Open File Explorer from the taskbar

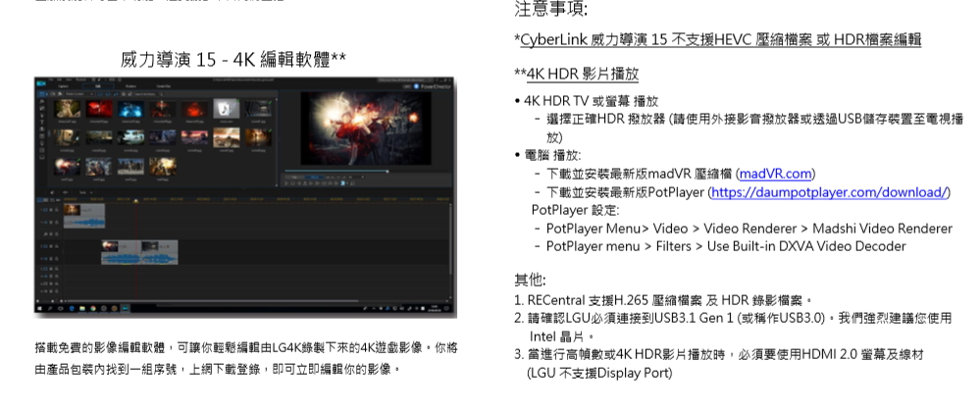pos(82,309)
